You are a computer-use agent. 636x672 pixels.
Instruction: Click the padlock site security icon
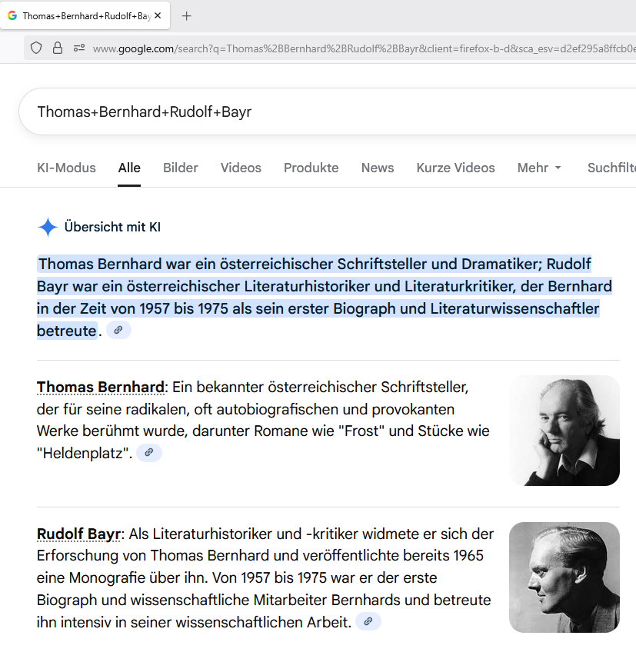coord(58,48)
